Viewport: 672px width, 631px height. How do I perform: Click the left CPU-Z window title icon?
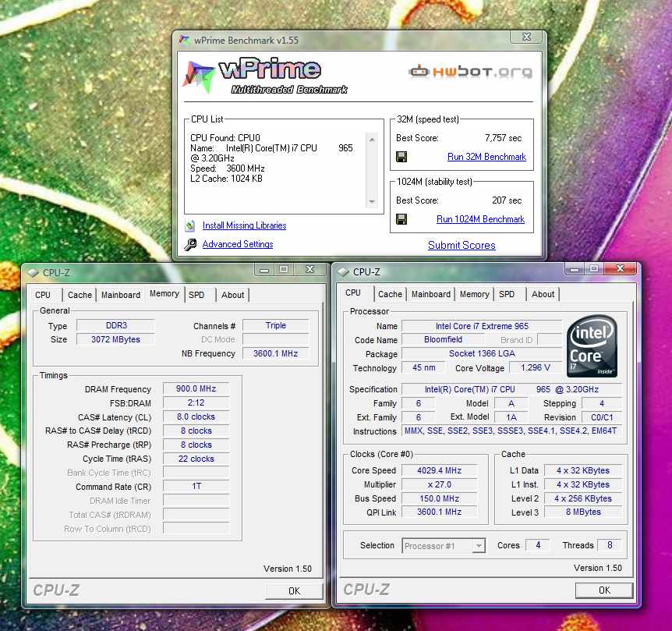33,273
